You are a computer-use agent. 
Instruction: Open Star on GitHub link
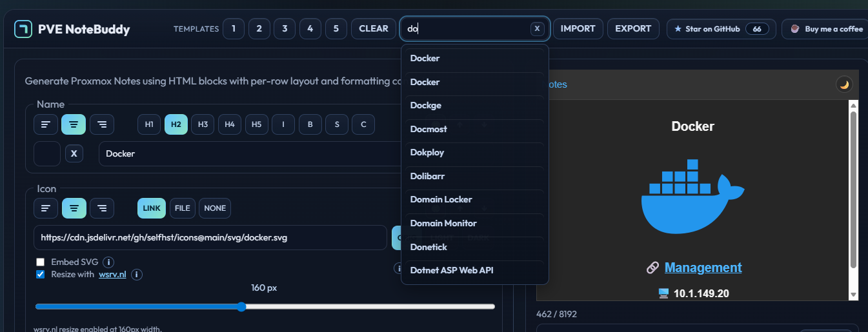click(722, 29)
